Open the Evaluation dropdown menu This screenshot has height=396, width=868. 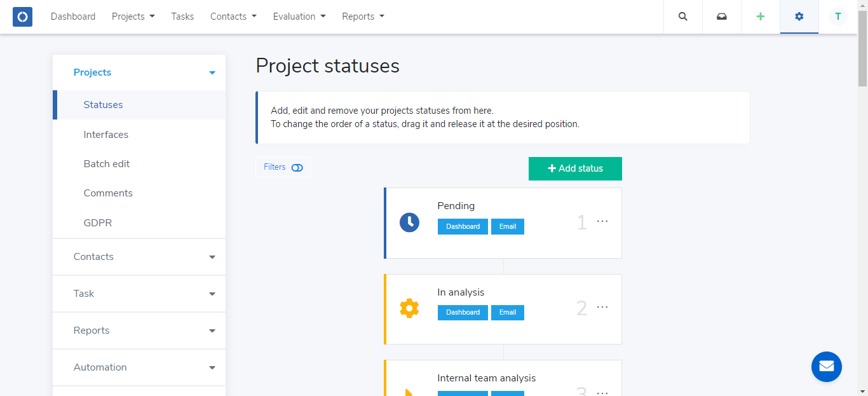coord(299,17)
